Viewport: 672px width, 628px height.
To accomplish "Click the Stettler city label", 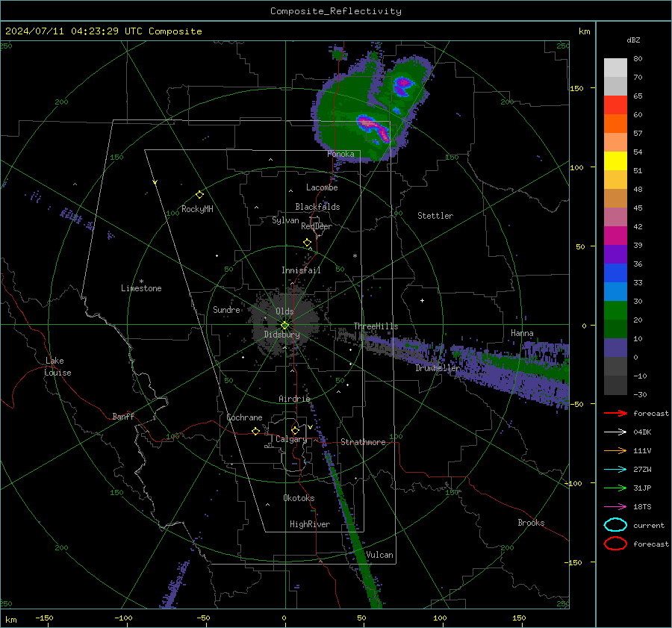I will pos(435,216).
